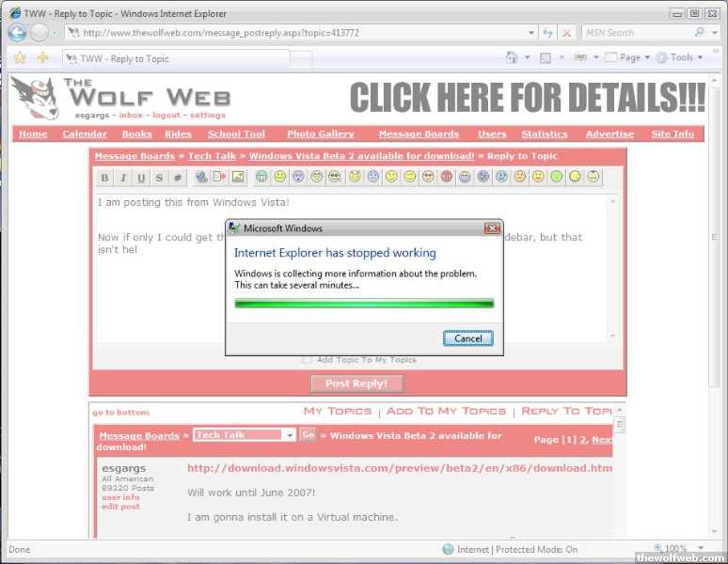Click the browser Back arrow button
Viewport: 728px width, 564px height.
(17, 32)
